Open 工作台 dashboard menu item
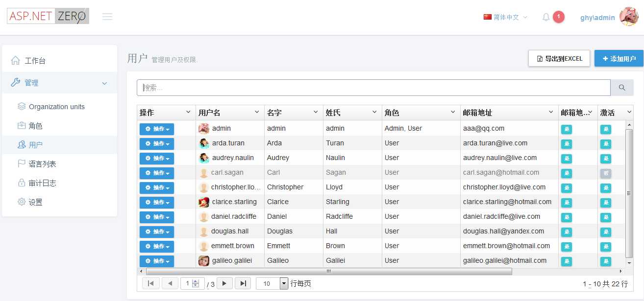 point(59,61)
